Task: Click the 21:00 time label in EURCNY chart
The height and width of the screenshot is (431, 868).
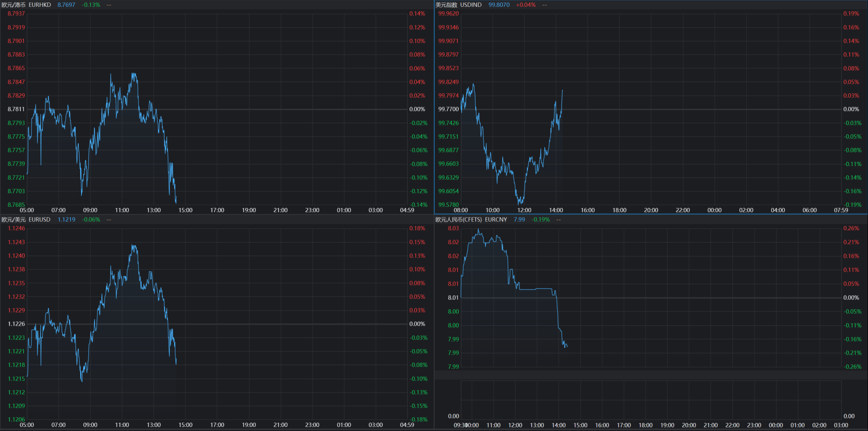Action: pyautogui.click(x=711, y=425)
